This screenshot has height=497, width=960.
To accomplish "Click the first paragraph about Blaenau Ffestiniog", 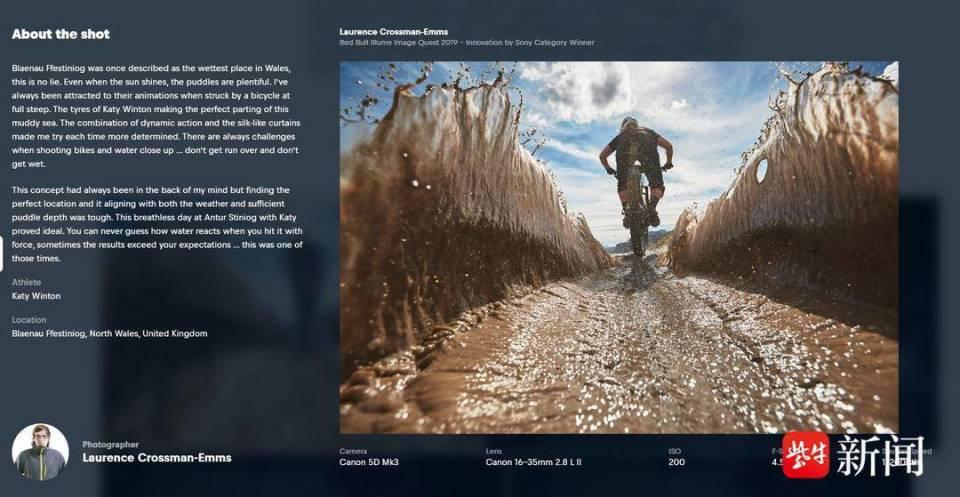I will 156,108.
